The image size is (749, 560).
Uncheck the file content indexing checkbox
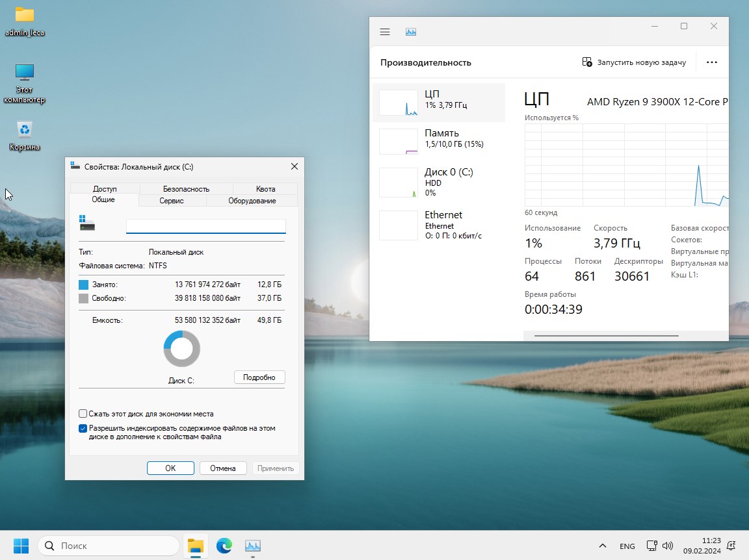(83, 429)
